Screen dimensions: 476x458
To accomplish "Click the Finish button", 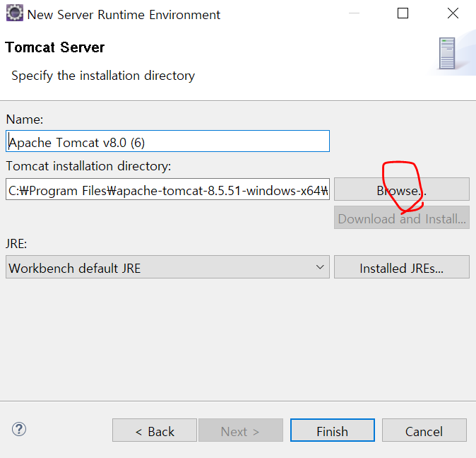I will 333,430.
